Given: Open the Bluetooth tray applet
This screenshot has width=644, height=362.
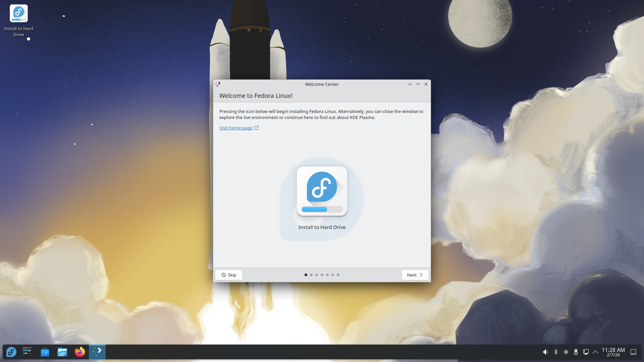Looking at the screenshot, I should [555, 352].
